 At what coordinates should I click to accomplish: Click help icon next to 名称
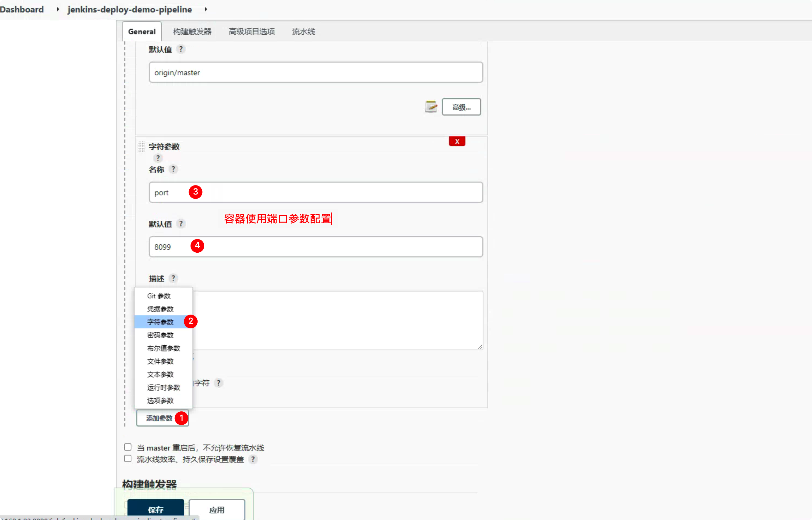point(173,169)
